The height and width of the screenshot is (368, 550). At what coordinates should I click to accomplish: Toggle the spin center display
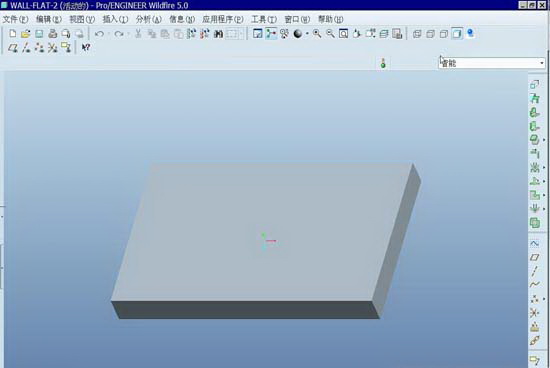pyautogui.click(x=271, y=34)
